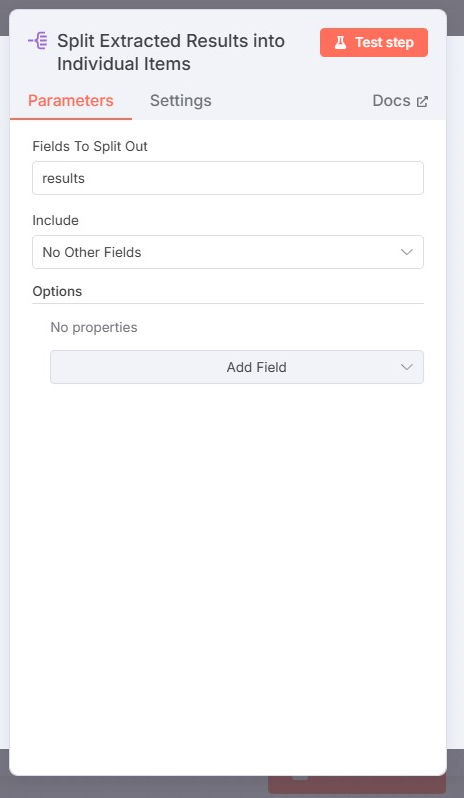Screen dimensions: 464x798
Task: Open the Include dropdown showing No Other Fields
Action: coord(228,252)
